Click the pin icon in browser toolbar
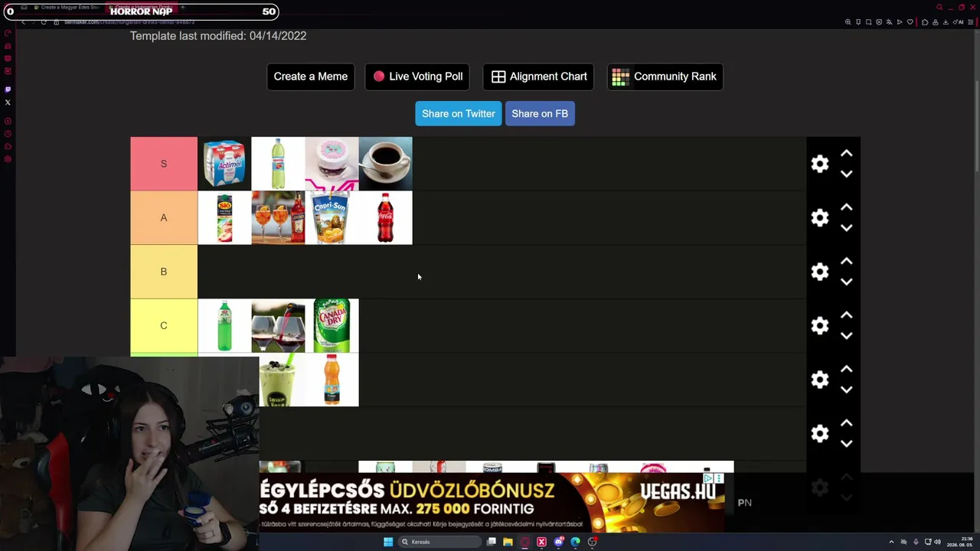This screenshot has height=551, width=980. [x=858, y=22]
